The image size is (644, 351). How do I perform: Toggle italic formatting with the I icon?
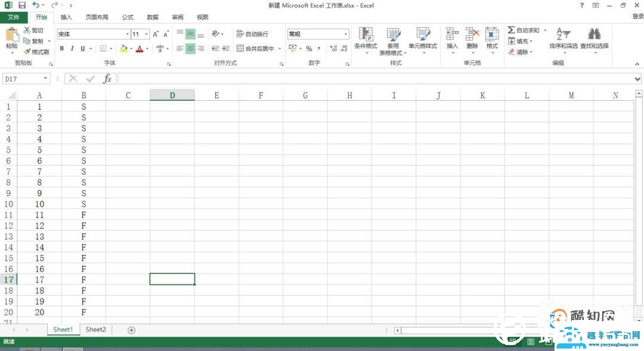72,48
